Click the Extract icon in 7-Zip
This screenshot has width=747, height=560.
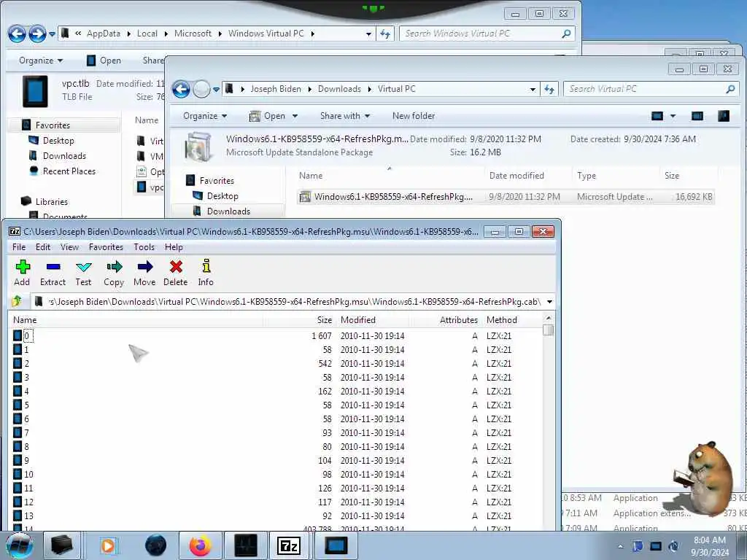tap(53, 267)
